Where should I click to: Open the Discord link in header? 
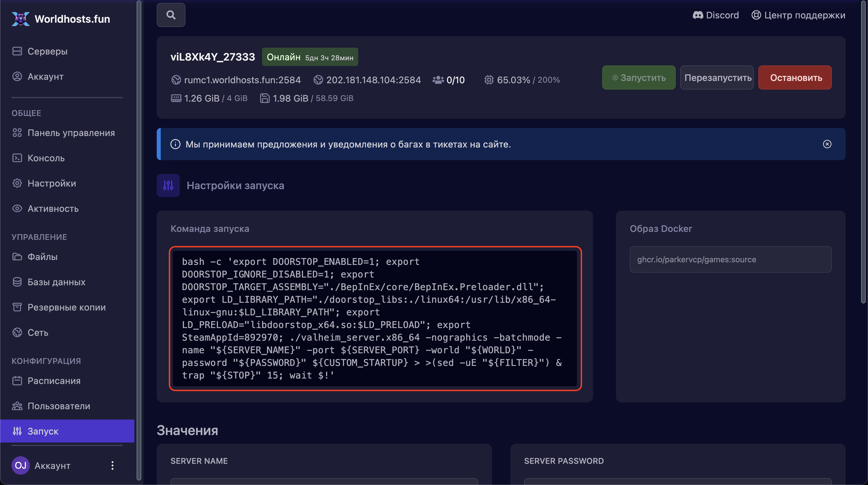click(x=715, y=15)
